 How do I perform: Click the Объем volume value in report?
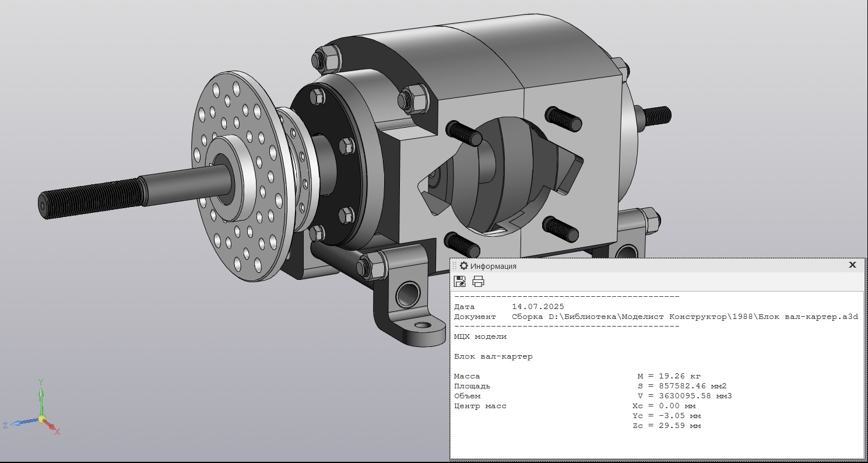[x=684, y=396]
